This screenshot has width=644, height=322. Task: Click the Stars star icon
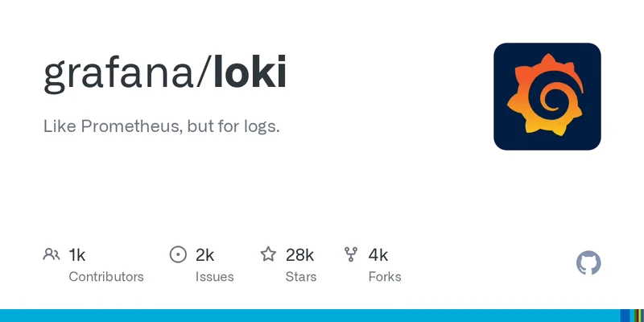(x=268, y=255)
